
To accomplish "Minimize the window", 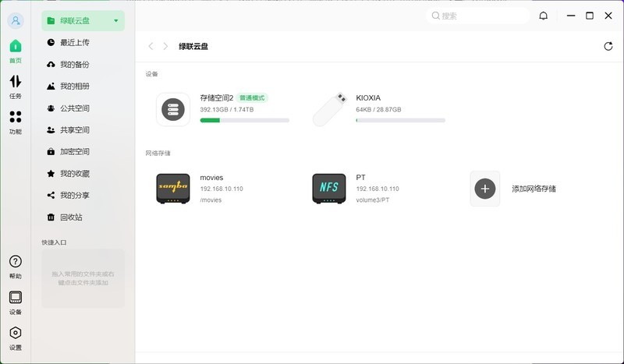I will (x=571, y=16).
